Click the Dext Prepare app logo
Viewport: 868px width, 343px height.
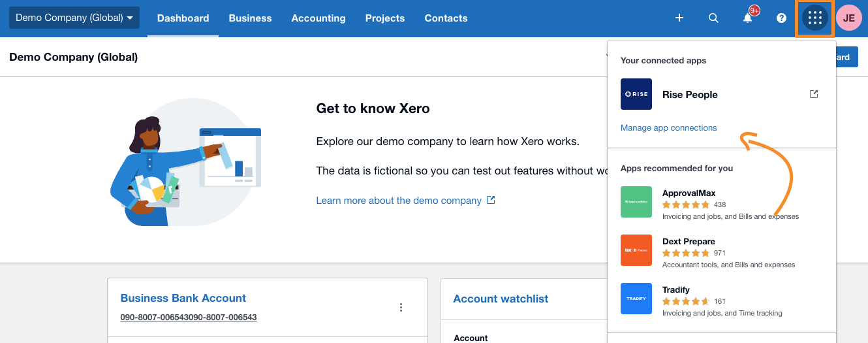(636, 250)
